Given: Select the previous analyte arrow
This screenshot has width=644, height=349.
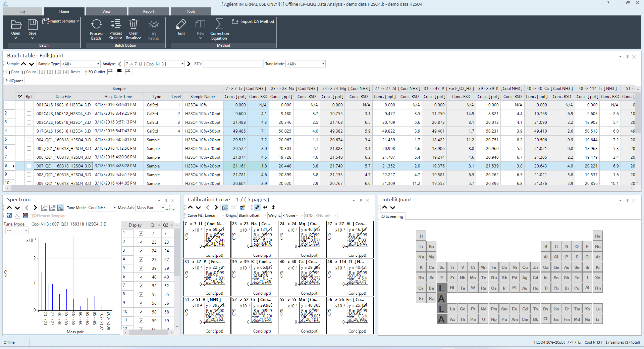Looking at the screenshot, I should click(x=120, y=64).
